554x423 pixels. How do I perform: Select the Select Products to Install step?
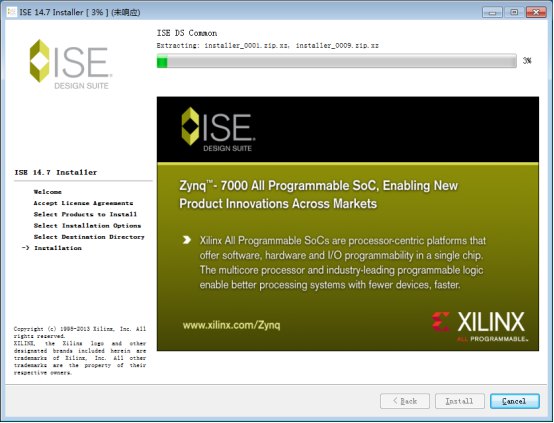pos(85,215)
